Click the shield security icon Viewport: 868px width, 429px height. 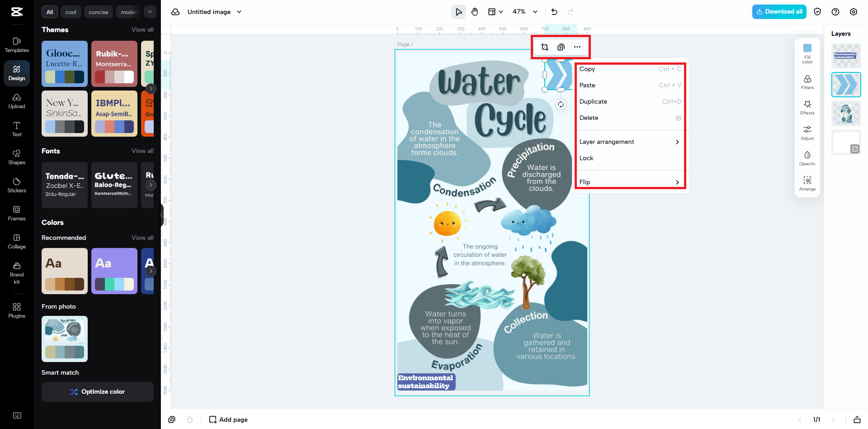tap(817, 12)
